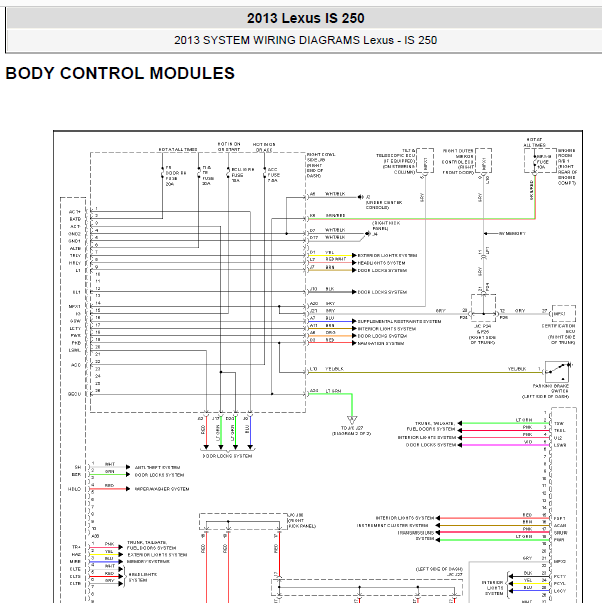The height and width of the screenshot is (603, 602).
Task: Click the "LT GRN" label at terminal A34
Action: pyautogui.click(x=334, y=391)
